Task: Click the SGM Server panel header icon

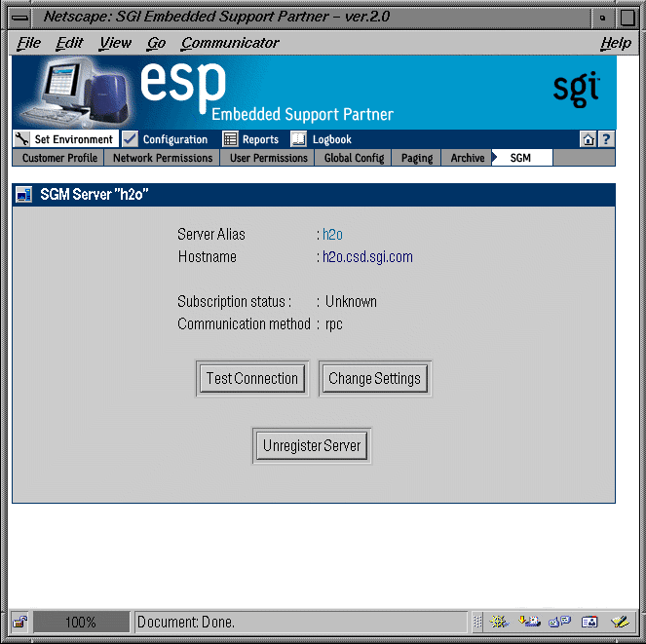Action: click(x=23, y=194)
